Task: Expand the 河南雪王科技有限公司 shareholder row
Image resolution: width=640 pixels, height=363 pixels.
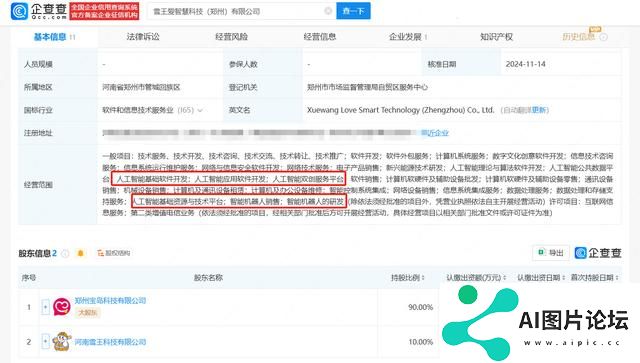Action: tap(45, 341)
